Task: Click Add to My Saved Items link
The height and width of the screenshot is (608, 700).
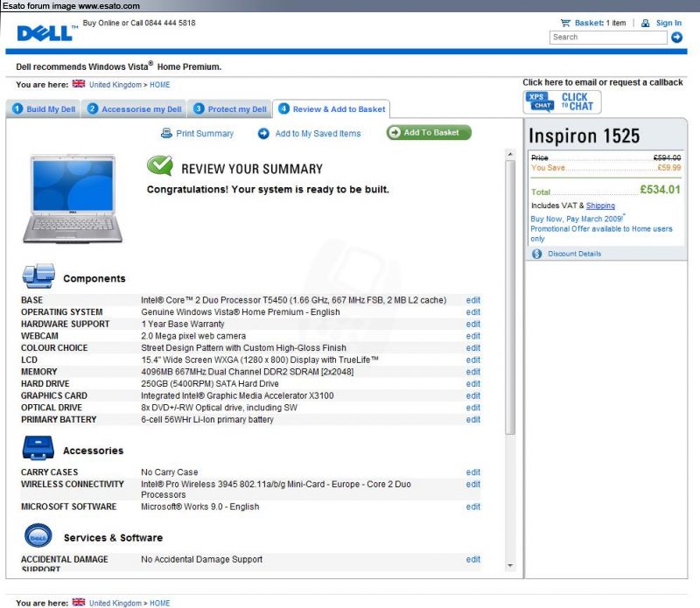Action: tap(318, 134)
